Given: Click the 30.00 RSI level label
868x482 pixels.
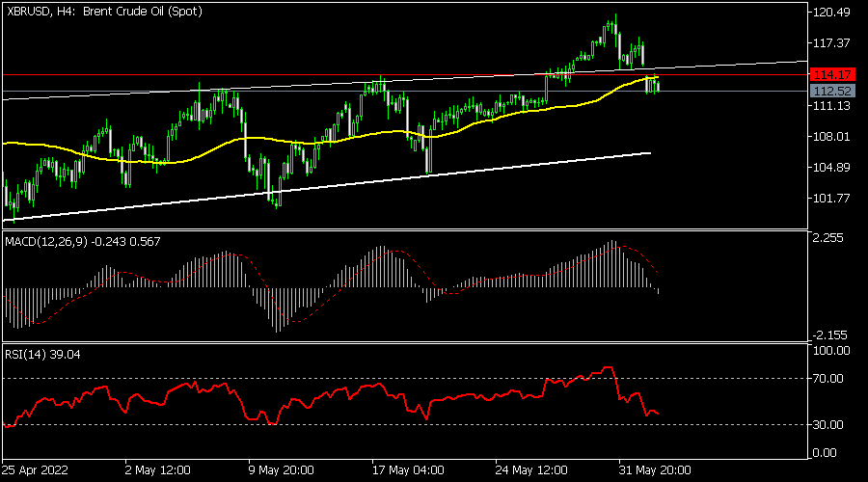Looking at the screenshot, I should click(828, 424).
